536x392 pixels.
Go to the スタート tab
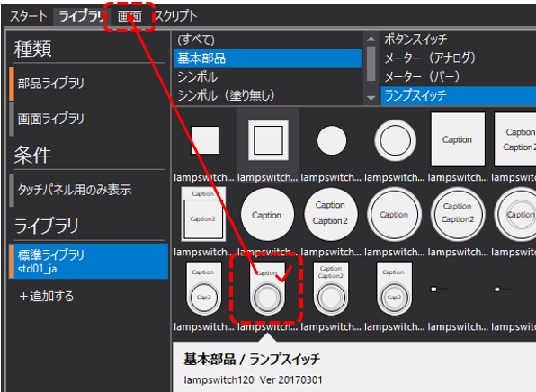tap(29, 16)
